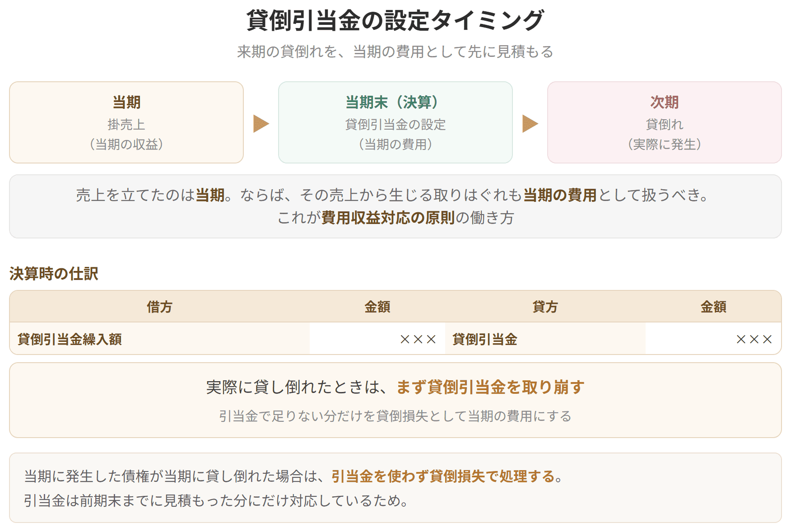Image resolution: width=791 pixels, height=532 pixels.
Task: Click the ××× amount beside 貸倒引当金繰入額
Action: (x=418, y=339)
